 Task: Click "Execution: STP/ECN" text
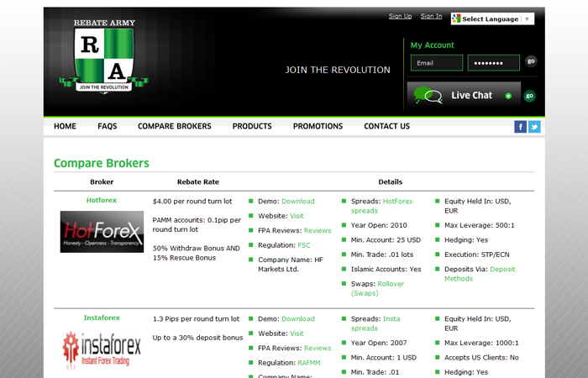(477, 255)
